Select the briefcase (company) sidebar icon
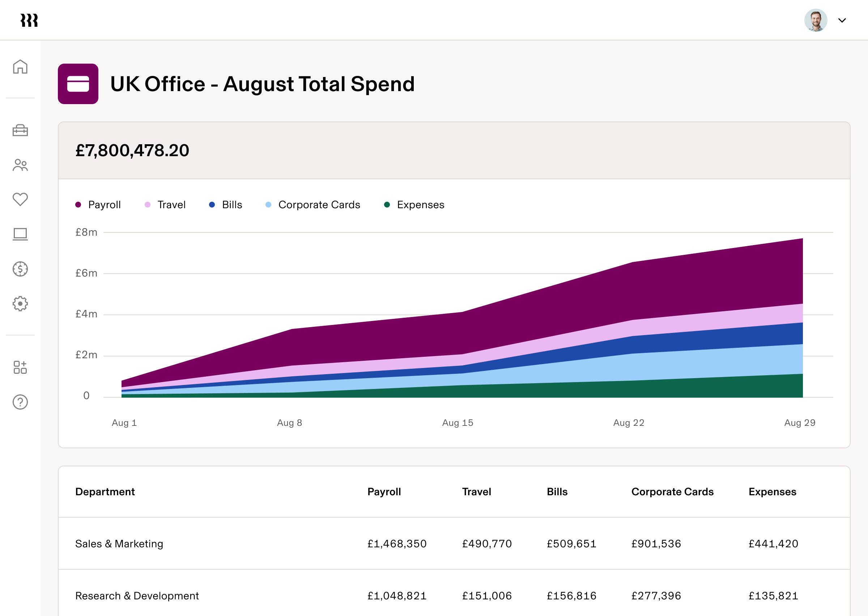 click(x=20, y=131)
